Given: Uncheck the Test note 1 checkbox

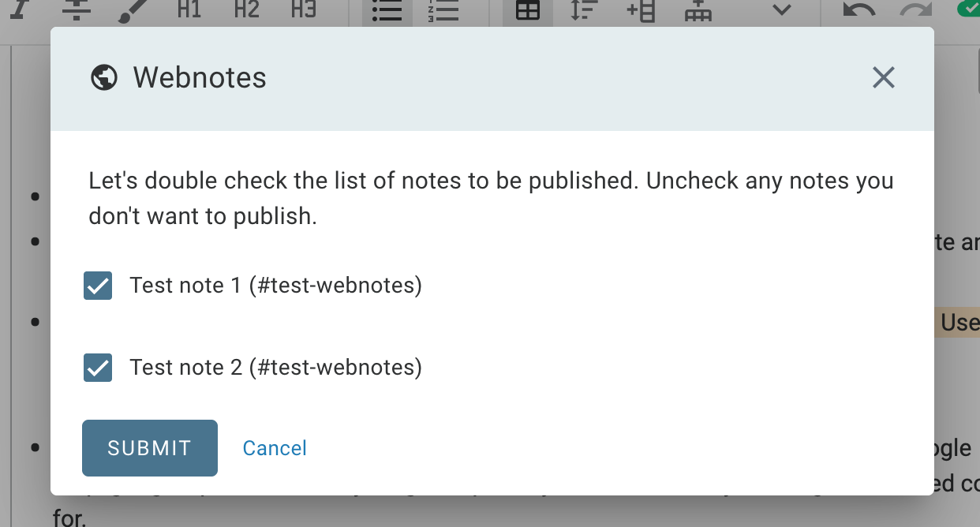Looking at the screenshot, I should pyautogui.click(x=98, y=286).
